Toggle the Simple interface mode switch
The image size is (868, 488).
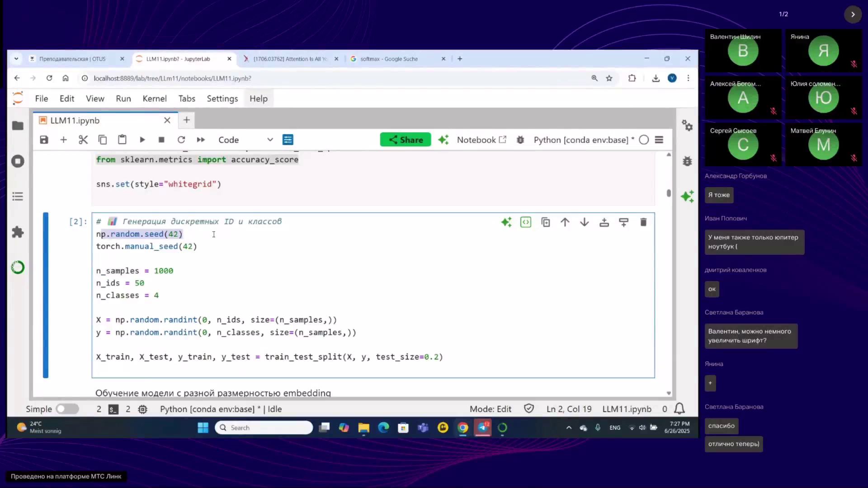pos(67,409)
